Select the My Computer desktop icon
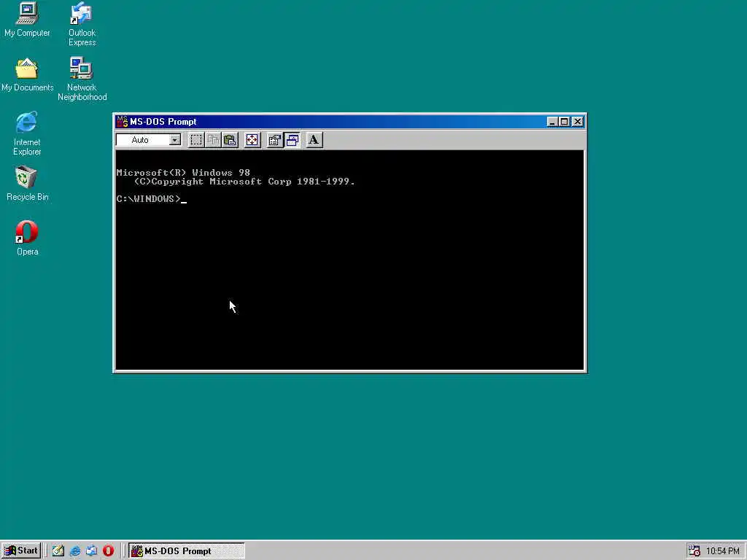 tap(27, 20)
